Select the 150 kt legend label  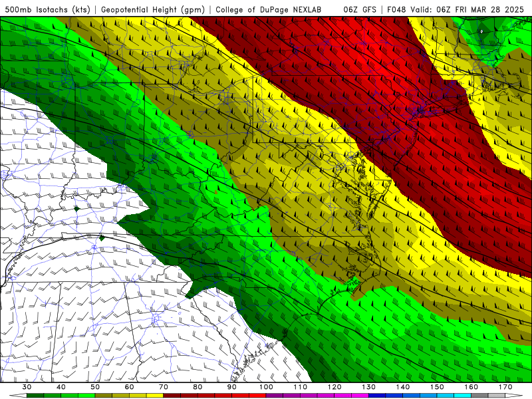click(x=437, y=387)
